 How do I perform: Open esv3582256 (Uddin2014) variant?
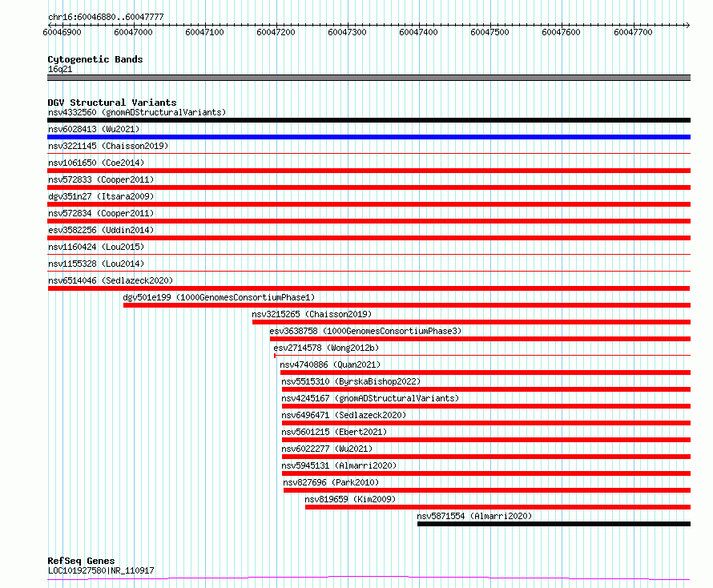coord(101,230)
